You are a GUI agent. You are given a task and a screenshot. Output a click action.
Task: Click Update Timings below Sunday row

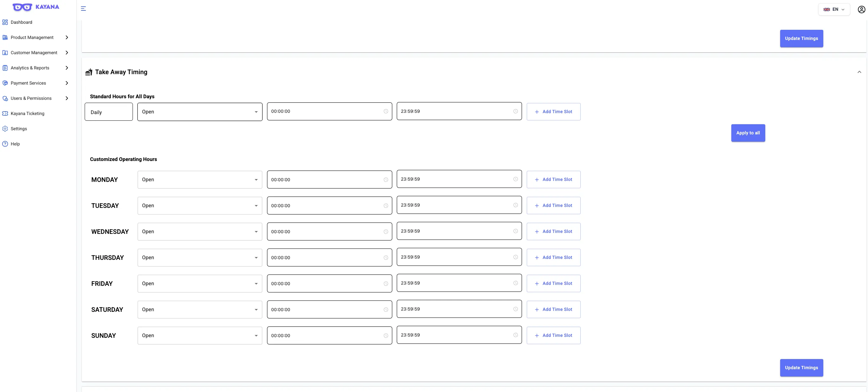[801, 368]
